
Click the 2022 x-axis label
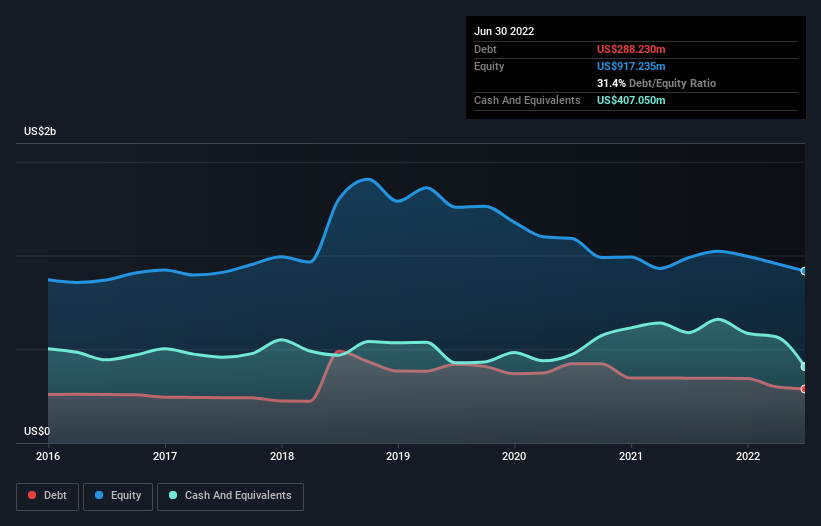point(748,456)
